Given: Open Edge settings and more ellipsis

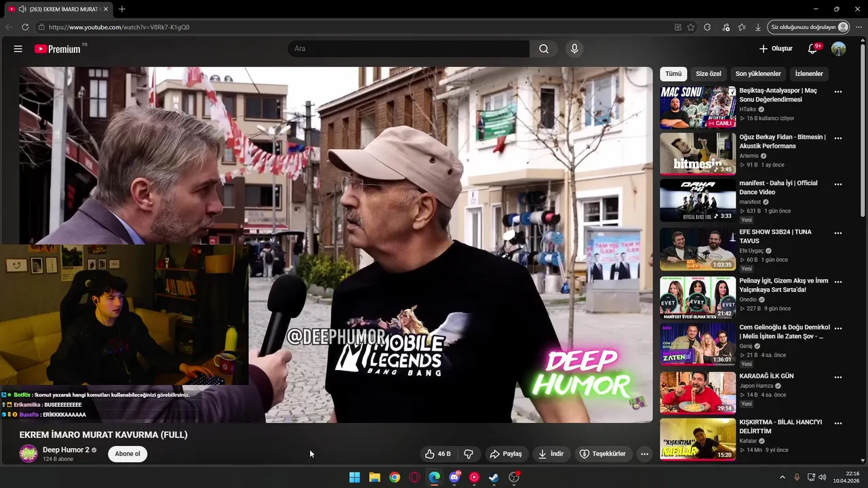Looking at the screenshot, I should (x=859, y=27).
